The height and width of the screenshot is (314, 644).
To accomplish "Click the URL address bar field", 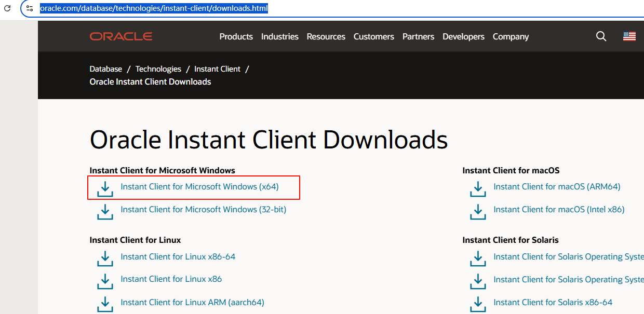I will pos(332,8).
